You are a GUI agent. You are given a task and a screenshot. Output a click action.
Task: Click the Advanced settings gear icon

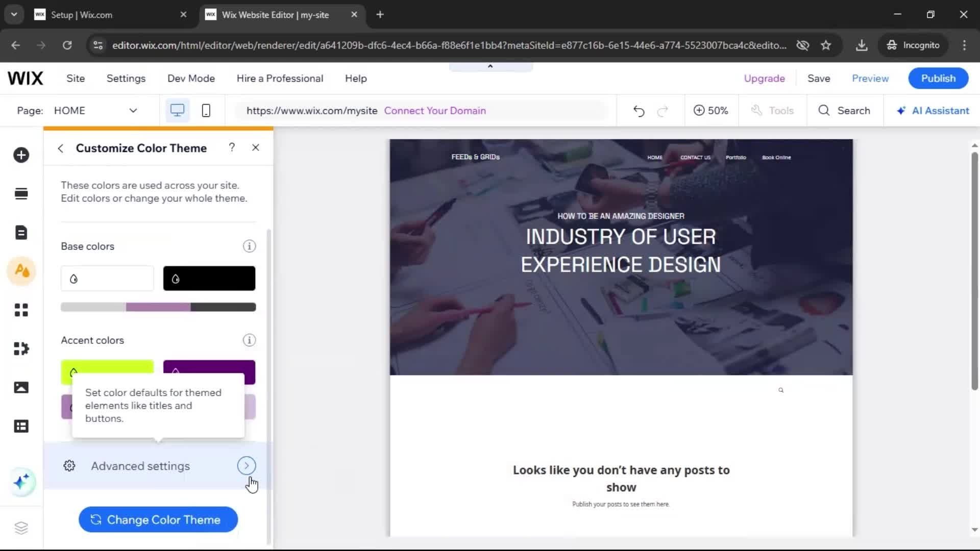click(x=69, y=466)
